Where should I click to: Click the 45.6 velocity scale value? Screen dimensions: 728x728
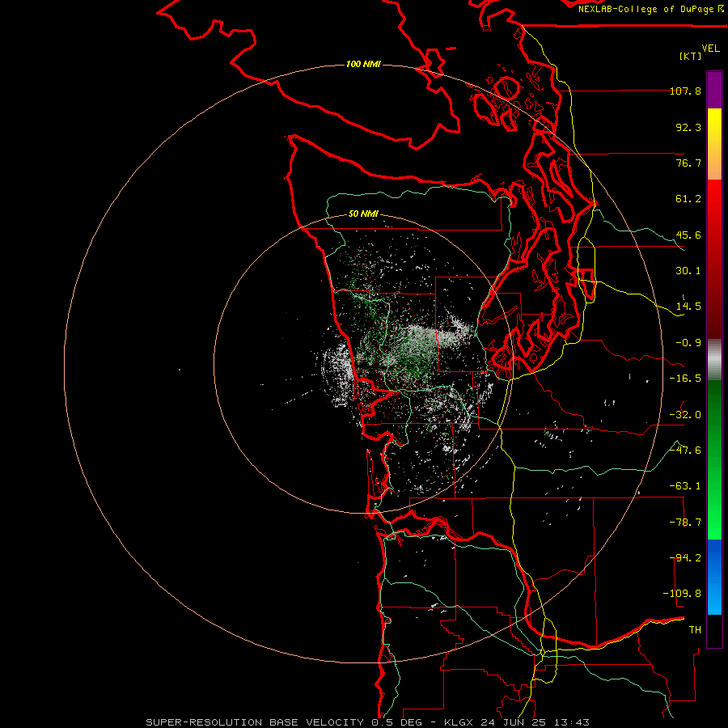click(x=688, y=235)
